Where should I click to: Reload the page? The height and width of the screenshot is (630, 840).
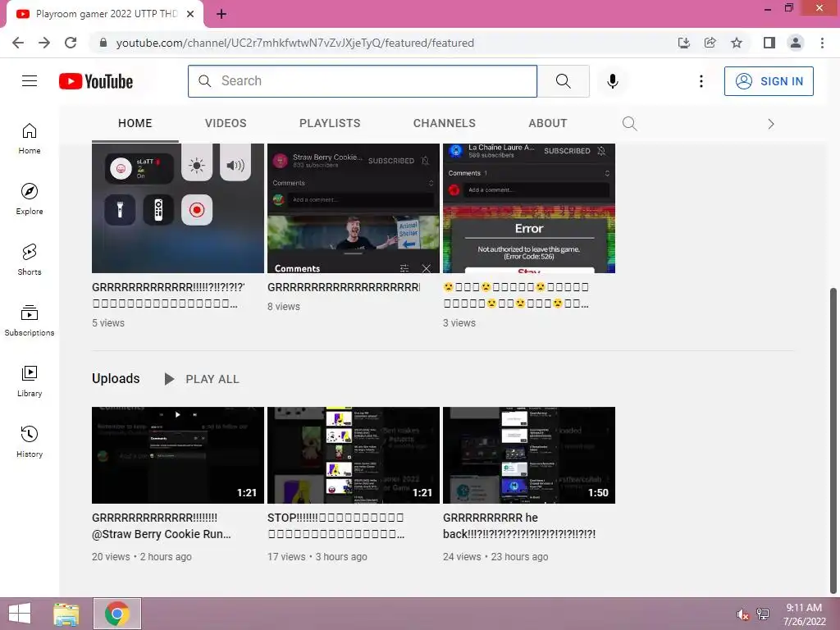71,43
